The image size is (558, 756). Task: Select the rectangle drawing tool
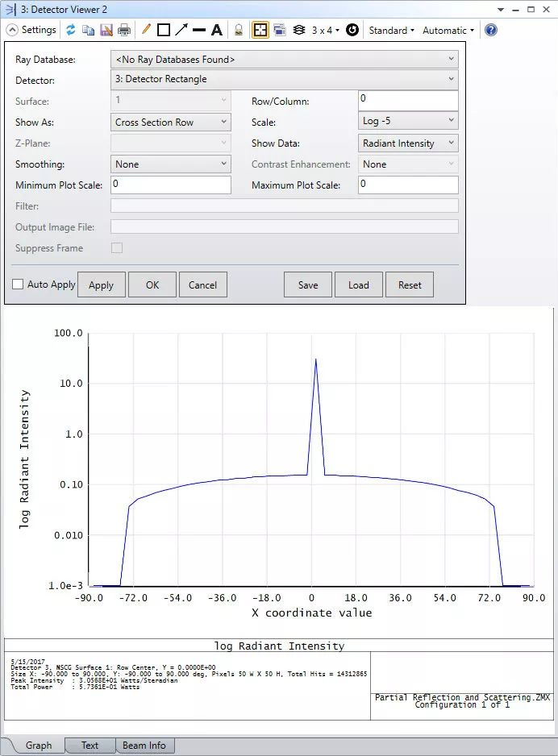pyautogui.click(x=164, y=30)
